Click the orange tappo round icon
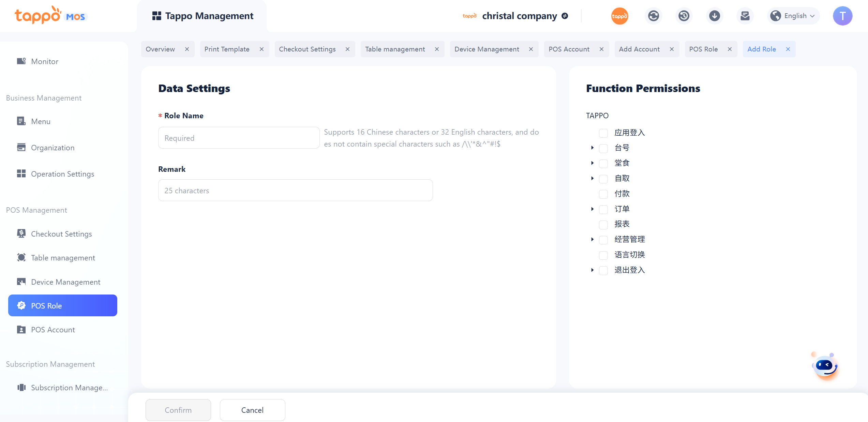Screen dimensions: 868x422 tap(619, 16)
